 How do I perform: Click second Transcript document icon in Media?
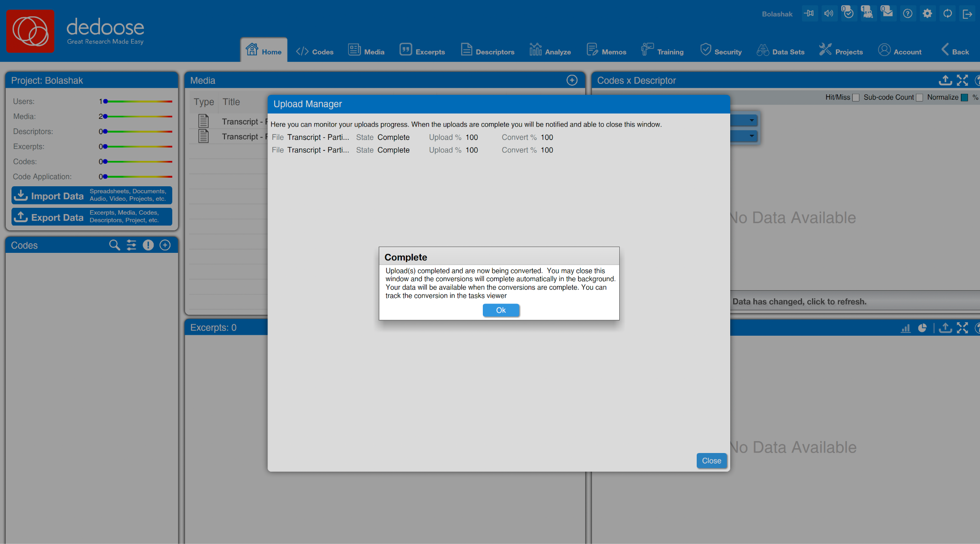click(x=203, y=136)
